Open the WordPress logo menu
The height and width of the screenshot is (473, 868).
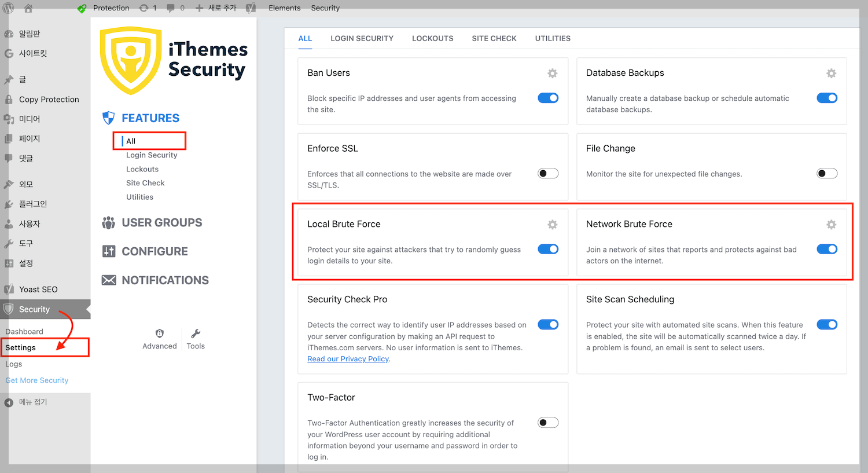point(8,8)
